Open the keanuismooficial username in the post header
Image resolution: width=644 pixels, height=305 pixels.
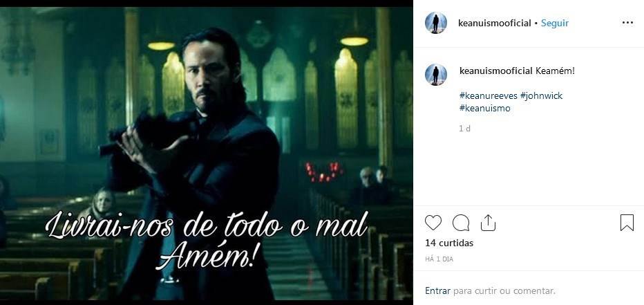click(x=495, y=23)
